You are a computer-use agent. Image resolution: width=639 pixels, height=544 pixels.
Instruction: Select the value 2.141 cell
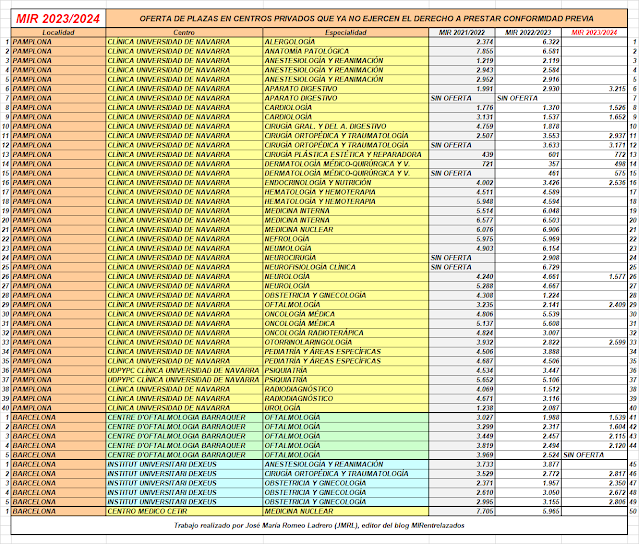528,304
